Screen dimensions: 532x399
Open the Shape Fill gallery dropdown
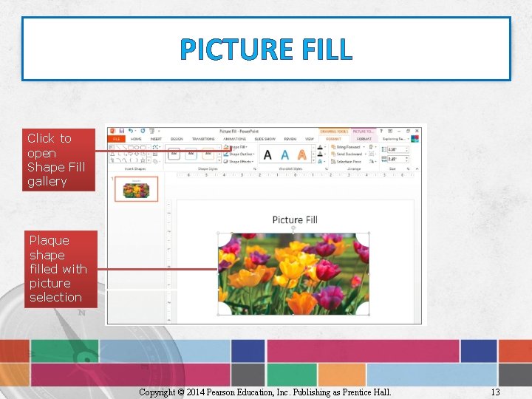pyautogui.click(x=235, y=147)
